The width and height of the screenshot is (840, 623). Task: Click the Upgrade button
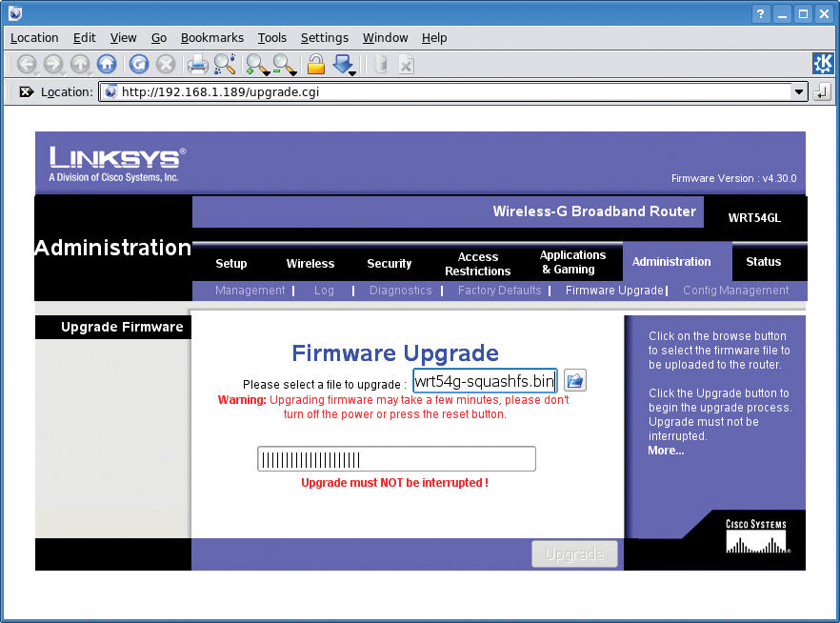pyautogui.click(x=574, y=553)
